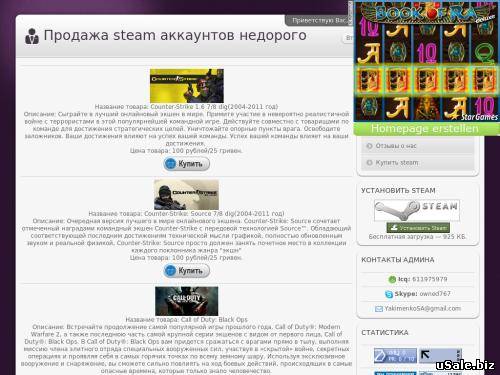
Task: Click the green 'Установить Steam' button
Action: [418, 228]
